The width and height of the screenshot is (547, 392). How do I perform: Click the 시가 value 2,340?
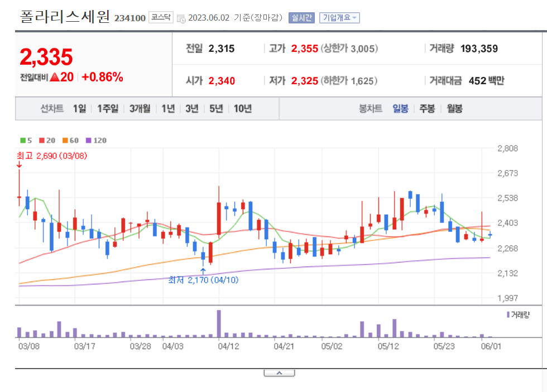[222, 81]
